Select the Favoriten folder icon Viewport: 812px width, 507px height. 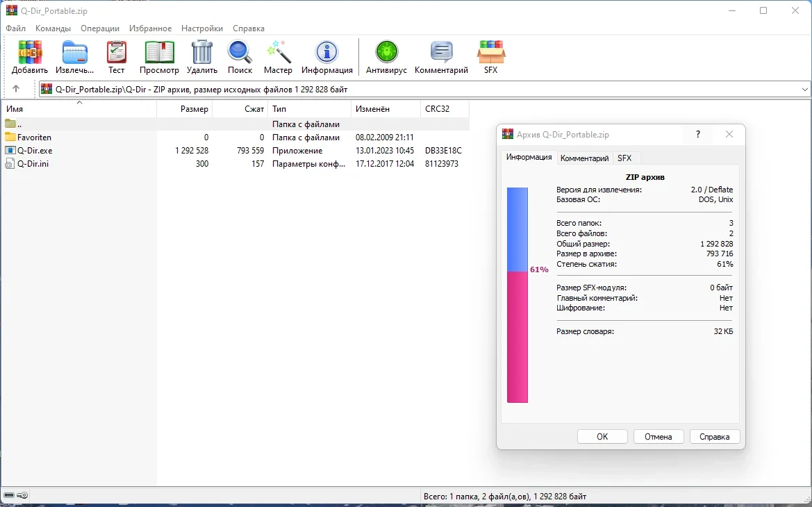point(10,138)
